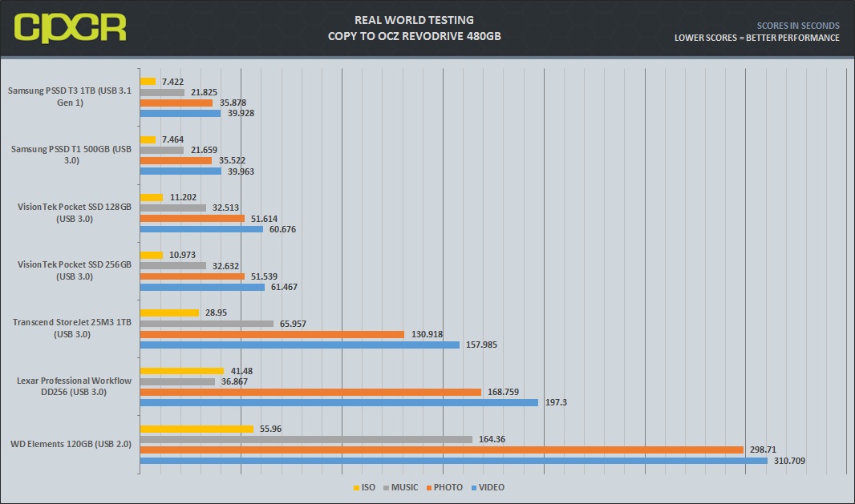Select the WD Elements 120GB axis label

pyautogui.click(x=71, y=444)
